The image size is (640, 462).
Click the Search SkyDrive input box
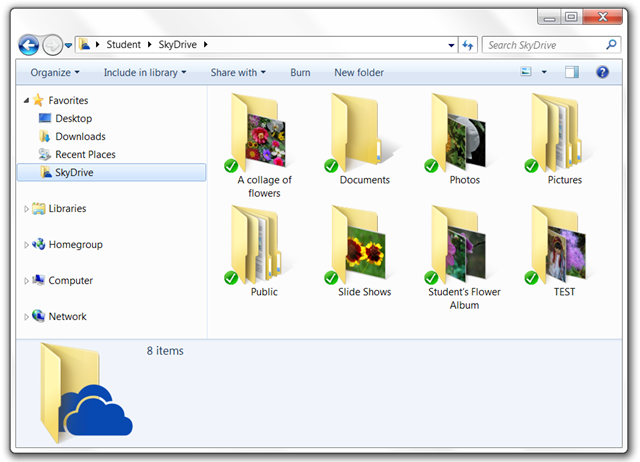tap(543, 45)
